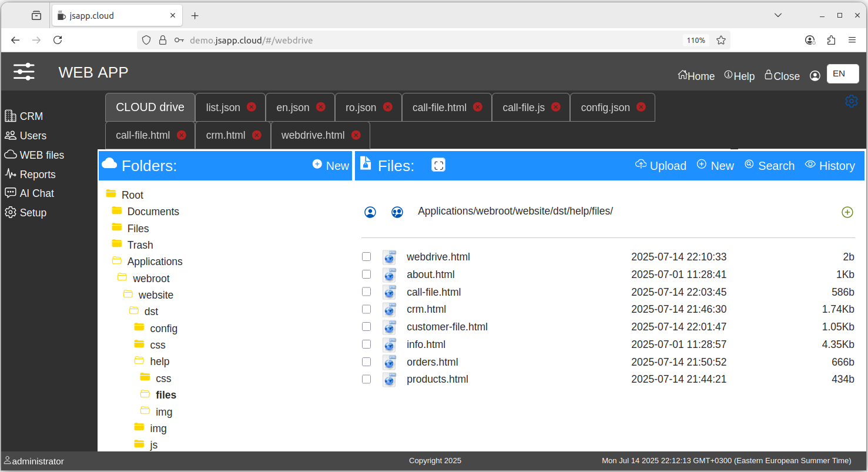Click administrator in the status bar
The height and width of the screenshot is (472, 868).
coord(34,461)
